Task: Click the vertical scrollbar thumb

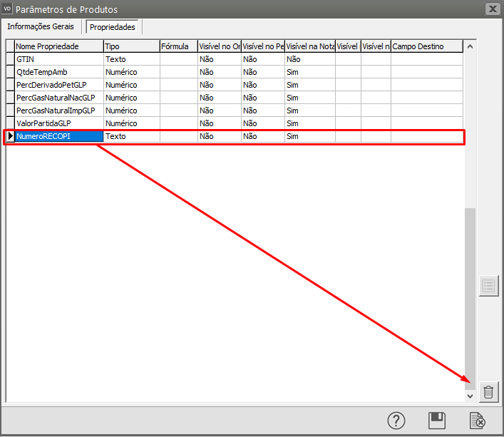Action: tap(470, 299)
